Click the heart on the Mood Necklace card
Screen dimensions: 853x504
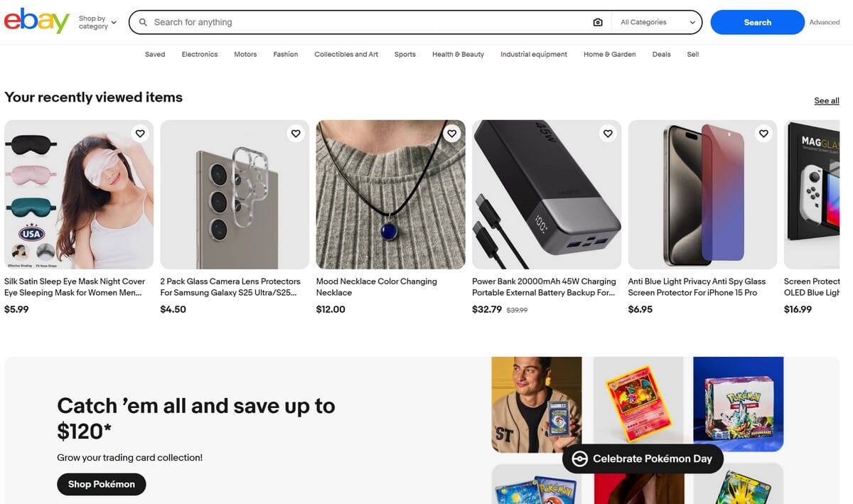pos(451,133)
